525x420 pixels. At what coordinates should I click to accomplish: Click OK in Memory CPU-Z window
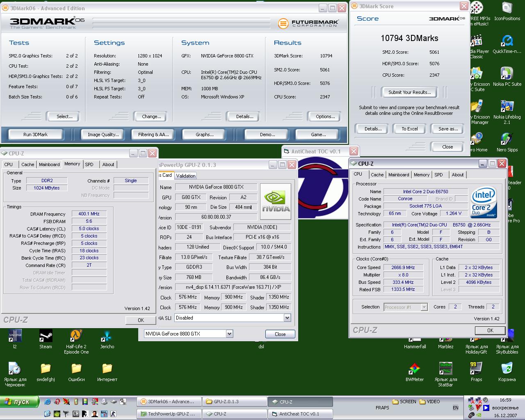click(x=141, y=320)
